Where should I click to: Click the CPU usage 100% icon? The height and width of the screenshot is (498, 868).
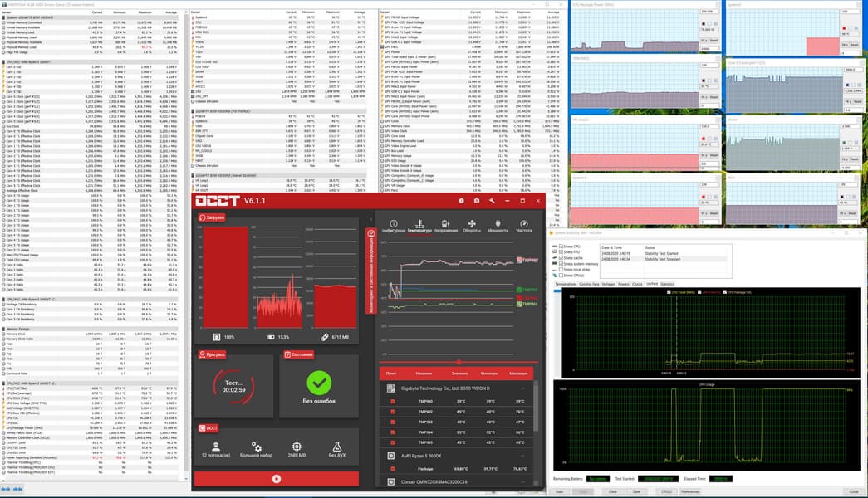click(217, 336)
